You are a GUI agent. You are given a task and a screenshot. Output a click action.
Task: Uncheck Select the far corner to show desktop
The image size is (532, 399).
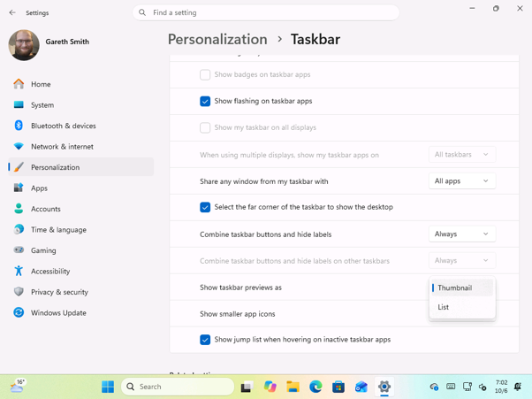(x=205, y=207)
